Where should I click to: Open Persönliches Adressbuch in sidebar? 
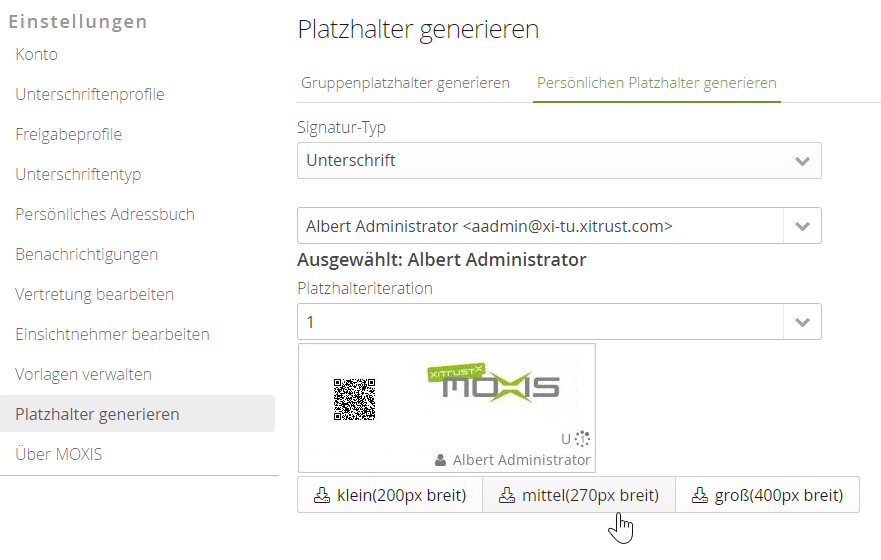click(x=105, y=214)
